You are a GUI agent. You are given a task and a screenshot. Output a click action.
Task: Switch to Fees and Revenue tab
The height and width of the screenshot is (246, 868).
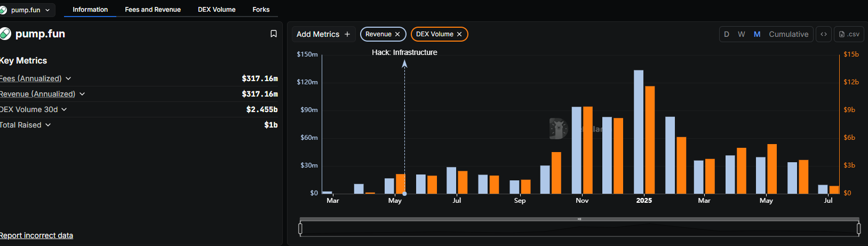tap(153, 10)
